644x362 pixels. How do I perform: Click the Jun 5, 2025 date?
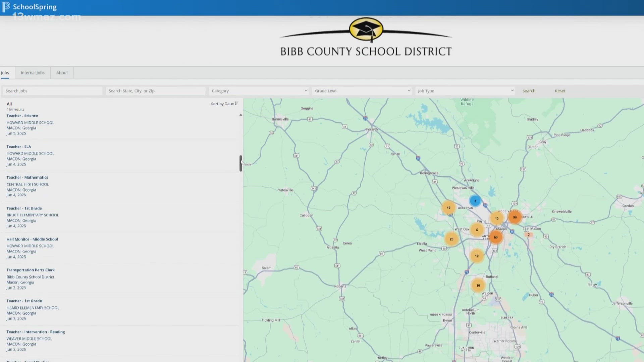tap(16, 133)
